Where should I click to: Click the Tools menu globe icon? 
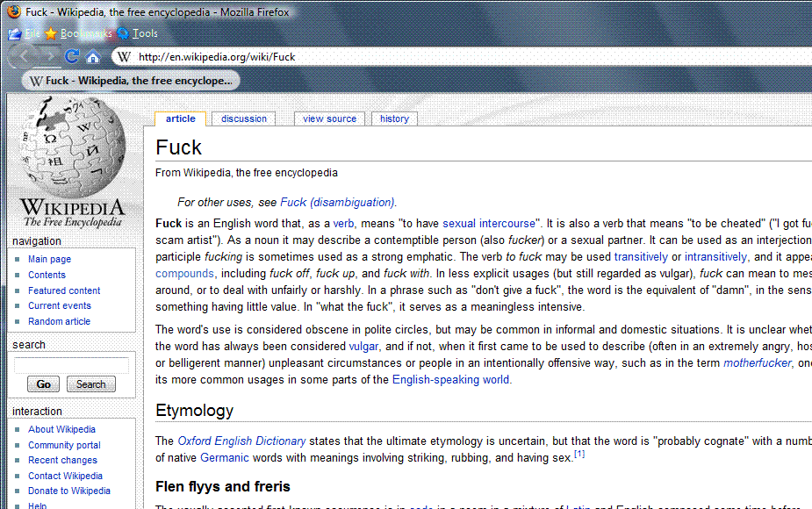click(x=123, y=33)
